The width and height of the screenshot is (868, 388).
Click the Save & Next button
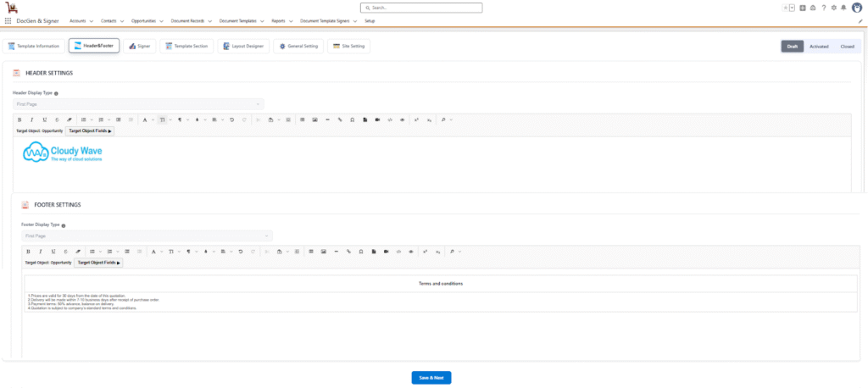click(431, 378)
